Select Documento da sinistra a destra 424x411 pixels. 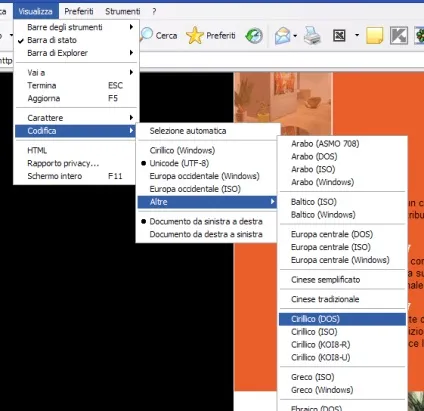[207, 221]
